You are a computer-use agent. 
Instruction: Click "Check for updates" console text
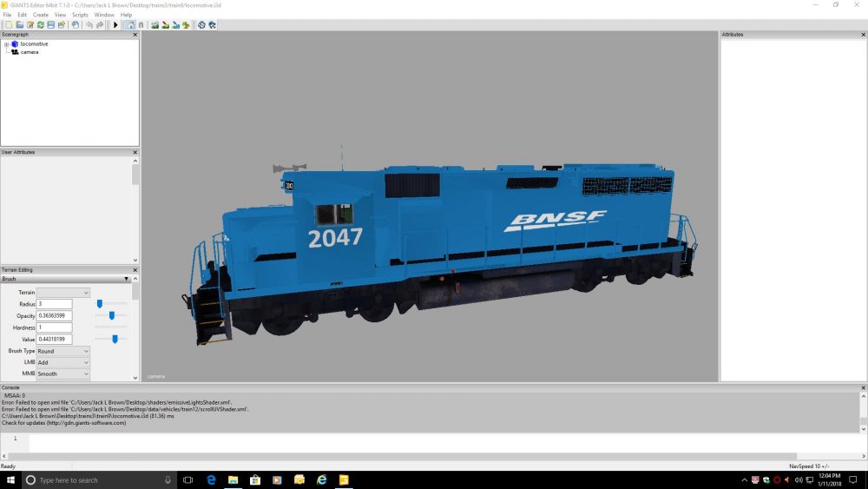[x=63, y=423]
